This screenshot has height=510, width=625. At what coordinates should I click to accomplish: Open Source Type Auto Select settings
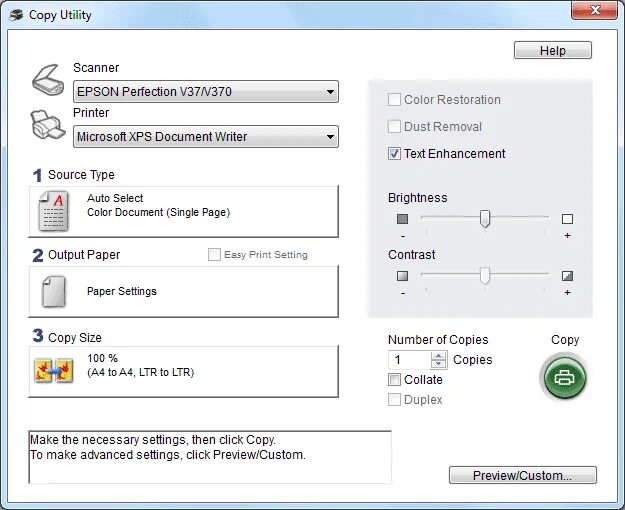(x=183, y=212)
